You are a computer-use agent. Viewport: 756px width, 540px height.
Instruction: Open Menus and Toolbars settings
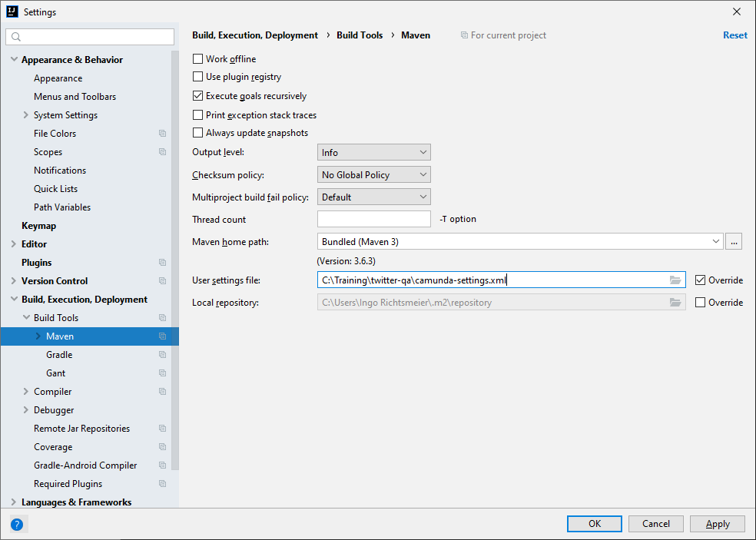[75, 97]
